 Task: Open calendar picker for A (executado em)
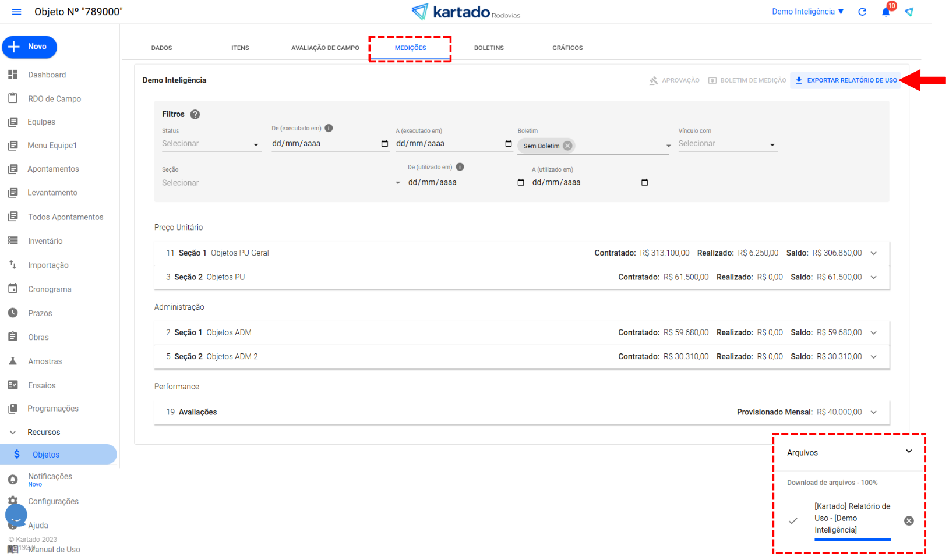coord(509,144)
